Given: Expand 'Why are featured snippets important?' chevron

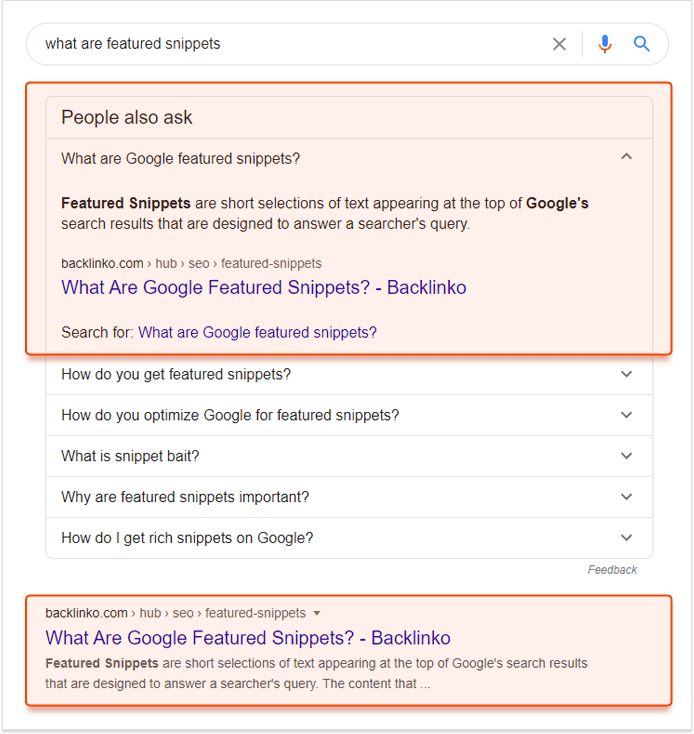Looking at the screenshot, I should coord(626,497).
